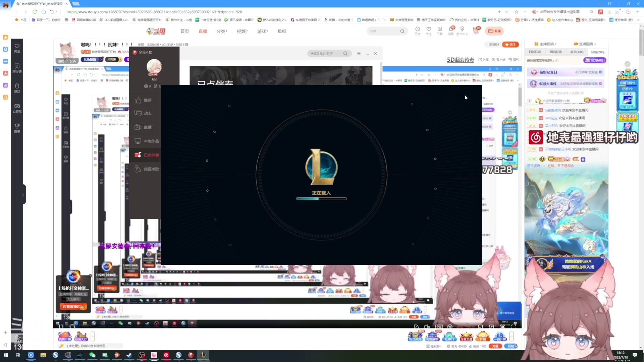Viewport: 644px width, 362px height.
Task: Click 礼物展馆 badge under streamer name
Action: pyautogui.click(x=92, y=60)
